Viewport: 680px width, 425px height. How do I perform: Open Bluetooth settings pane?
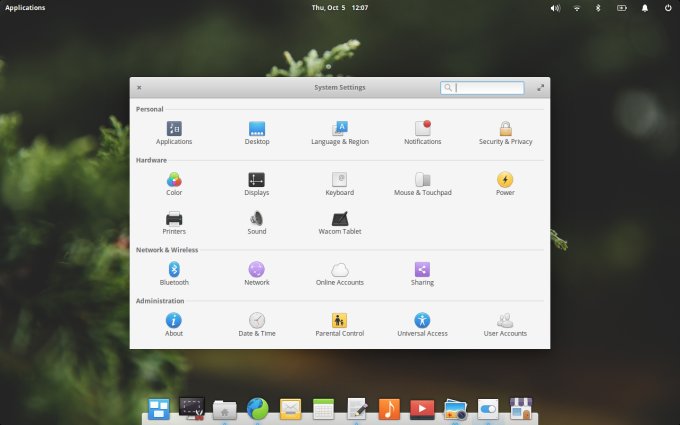[x=174, y=274]
